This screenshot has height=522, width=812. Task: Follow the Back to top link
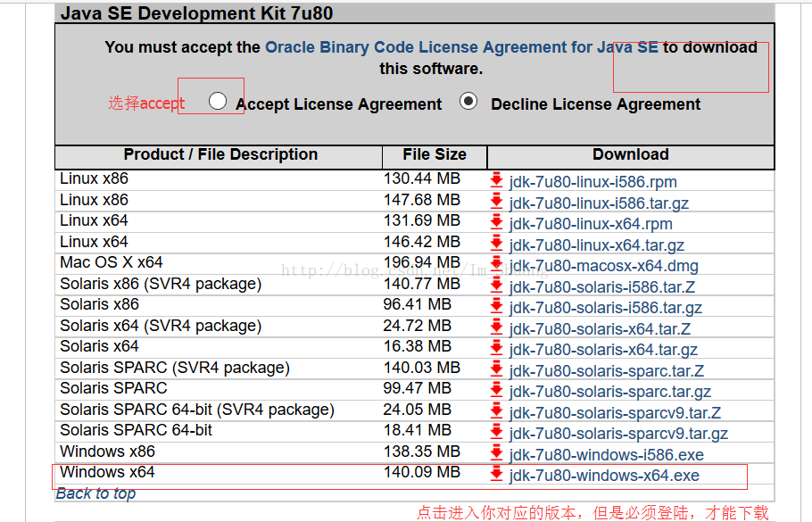click(95, 493)
